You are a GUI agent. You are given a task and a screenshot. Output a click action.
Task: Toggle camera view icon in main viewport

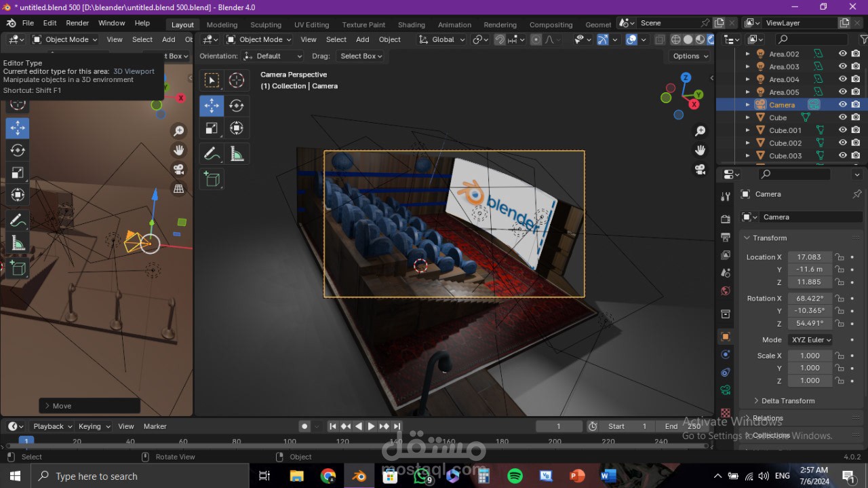(700, 169)
